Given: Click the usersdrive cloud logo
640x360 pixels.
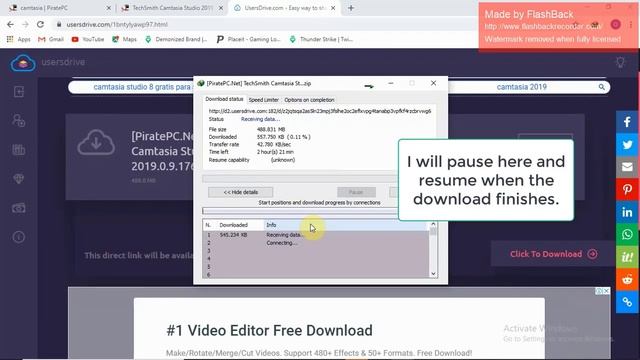Looking at the screenshot, I should click(23, 62).
